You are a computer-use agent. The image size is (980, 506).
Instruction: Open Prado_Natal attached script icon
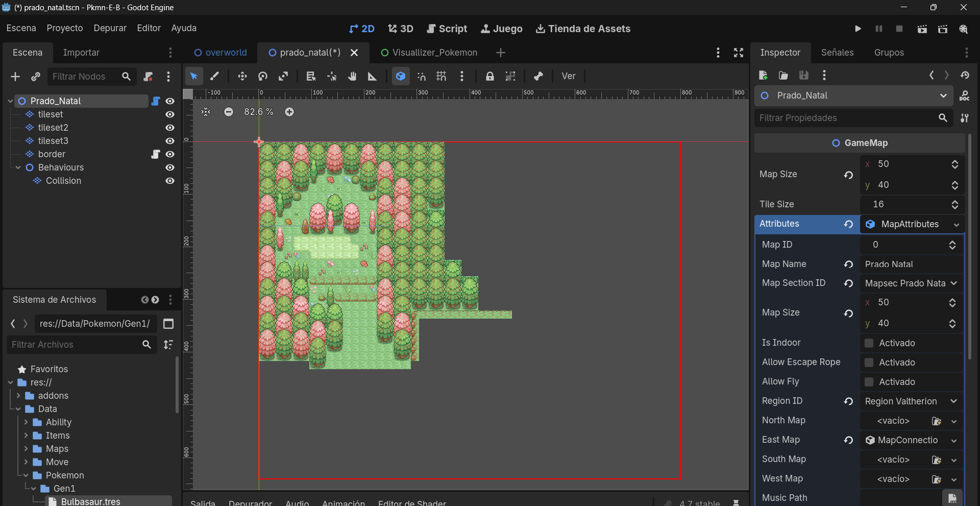[x=156, y=101]
